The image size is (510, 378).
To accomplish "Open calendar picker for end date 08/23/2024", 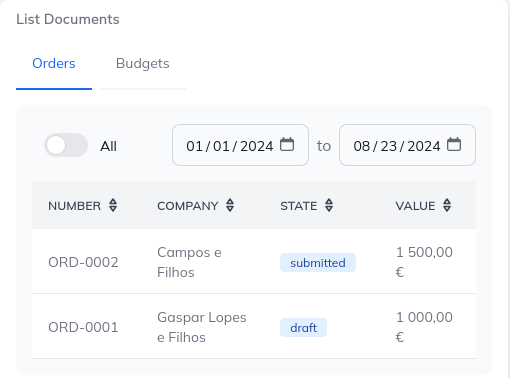I will pyautogui.click(x=454, y=144).
